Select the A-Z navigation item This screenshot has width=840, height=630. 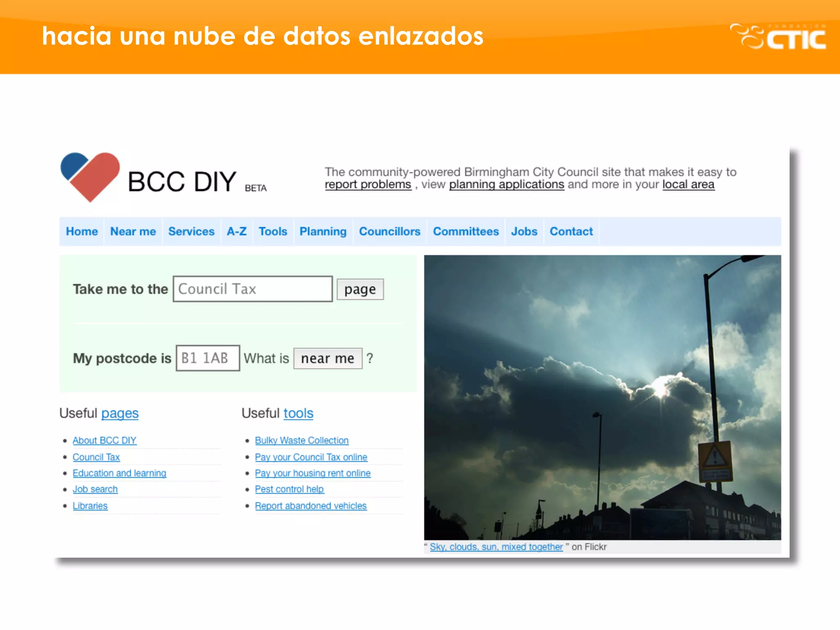pyautogui.click(x=237, y=231)
